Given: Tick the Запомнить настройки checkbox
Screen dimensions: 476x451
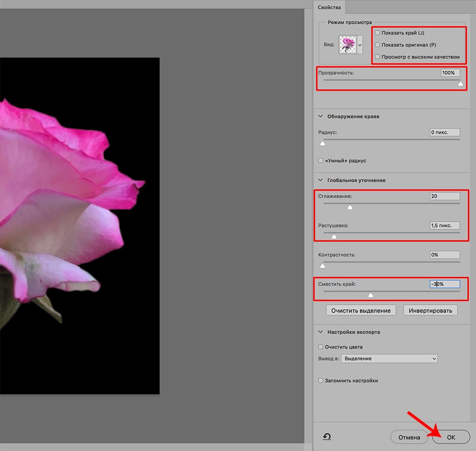Looking at the screenshot, I should pyautogui.click(x=321, y=381).
